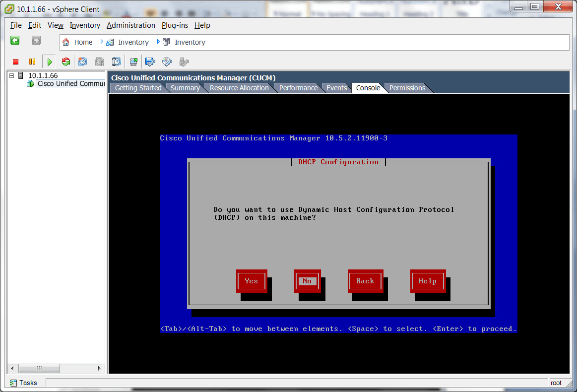Connect floppy device toolbar icon

pyautogui.click(x=150, y=62)
